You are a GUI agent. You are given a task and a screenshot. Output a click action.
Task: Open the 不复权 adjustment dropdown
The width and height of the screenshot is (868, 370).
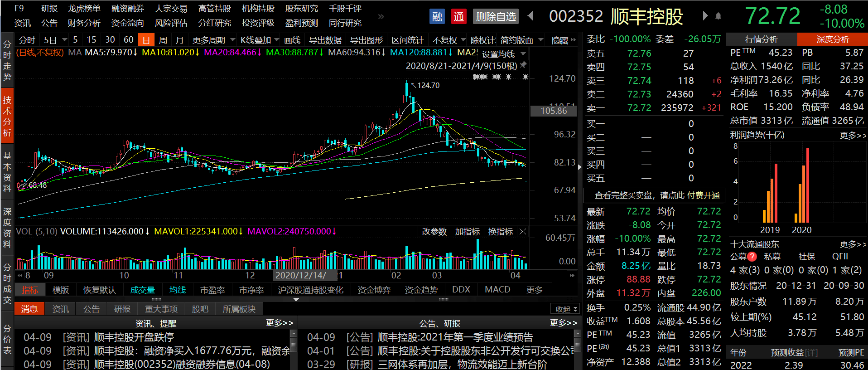click(x=463, y=40)
